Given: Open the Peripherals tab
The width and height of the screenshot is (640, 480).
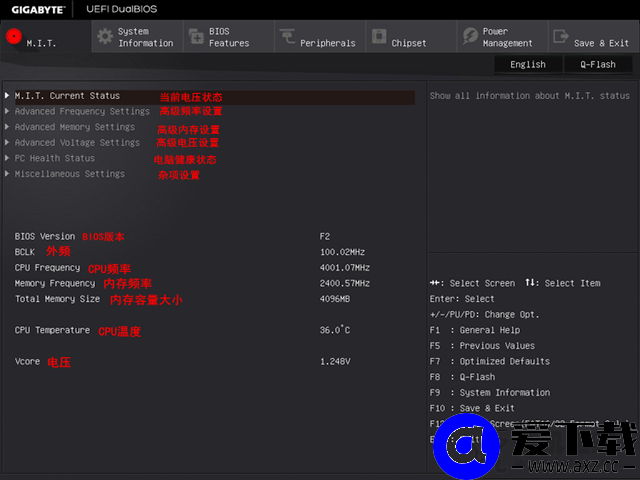Looking at the screenshot, I should [320, 36].
